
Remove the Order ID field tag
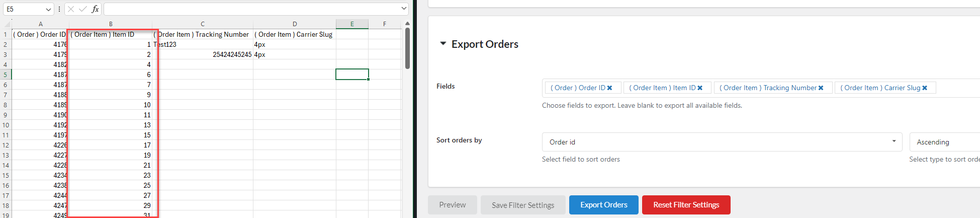pos(609,88)
